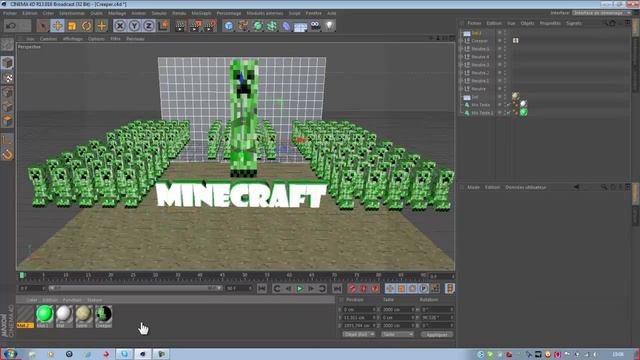This screenshot has width=640, height=360.
Task: Play the animation forward
Action: tap(300, 289)
